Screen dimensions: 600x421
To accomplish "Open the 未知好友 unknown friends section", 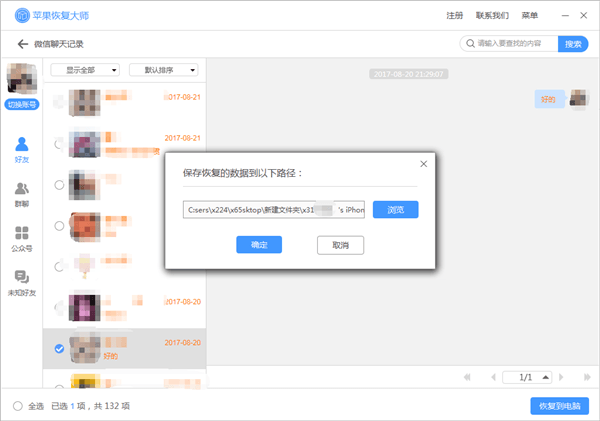I will (22, 283).
